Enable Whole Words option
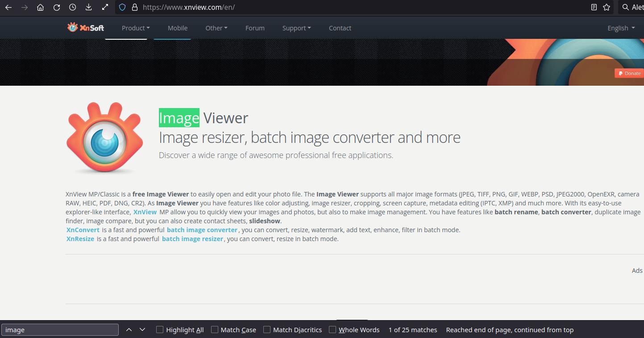Image resolution: width=644 pixels, height=338 pixels. click(x=354, y=330)
